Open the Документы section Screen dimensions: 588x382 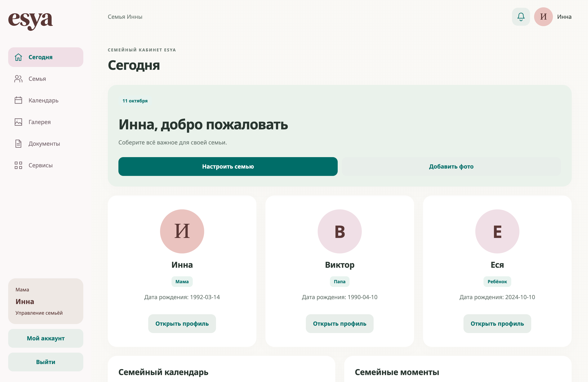[46, 143]
